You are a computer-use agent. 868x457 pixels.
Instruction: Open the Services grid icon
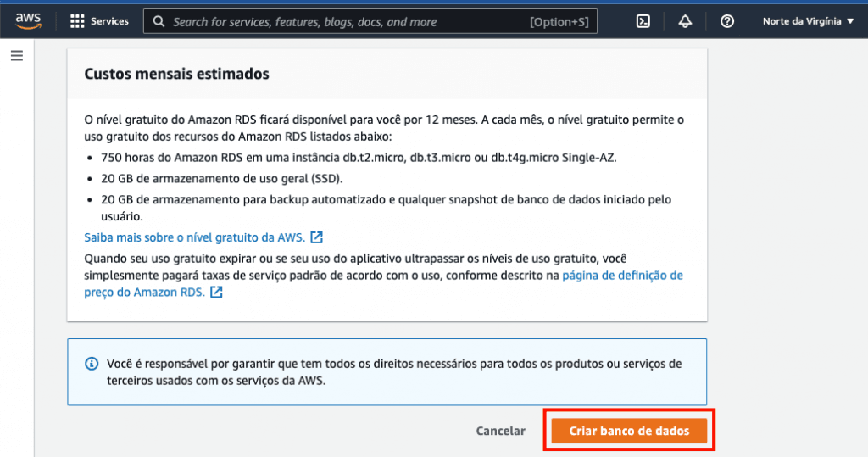pyautogui.click(x=77, y=21)
